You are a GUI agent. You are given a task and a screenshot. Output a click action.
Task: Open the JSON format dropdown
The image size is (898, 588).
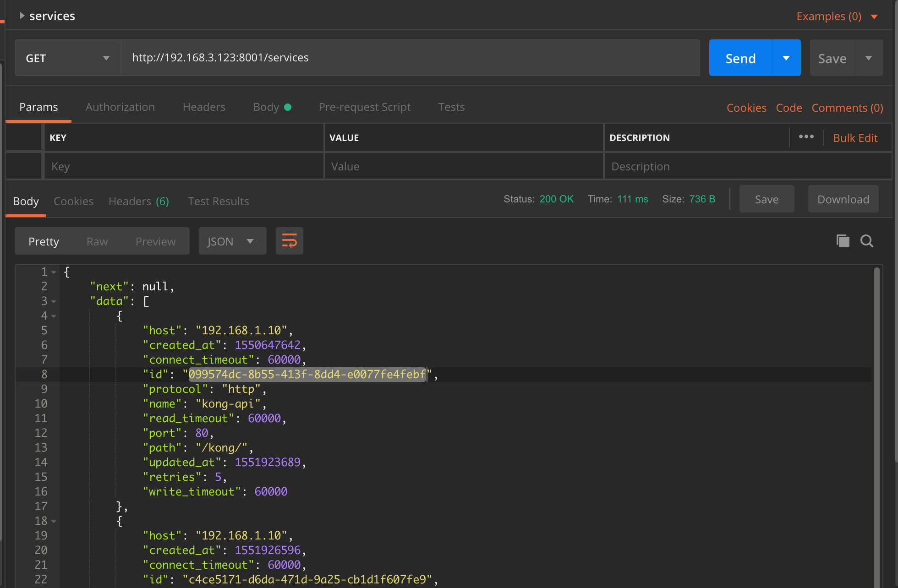coord(232,241)
